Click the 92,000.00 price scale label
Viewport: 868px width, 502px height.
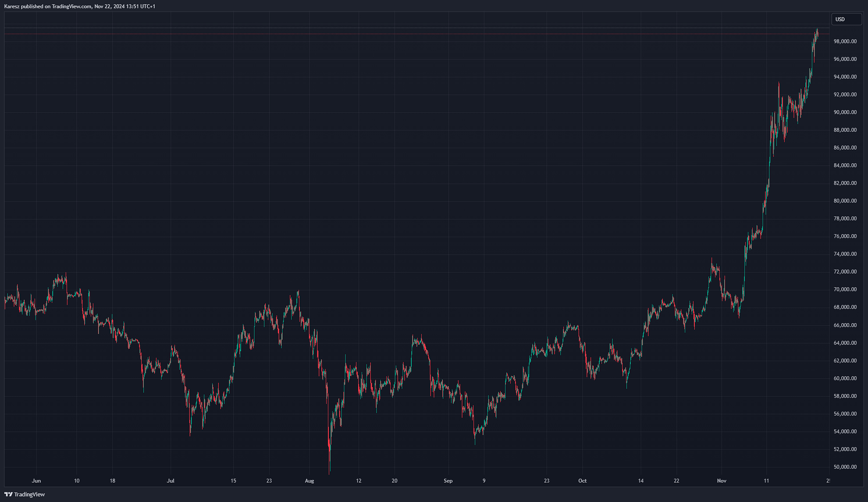[x=845, y=95]
